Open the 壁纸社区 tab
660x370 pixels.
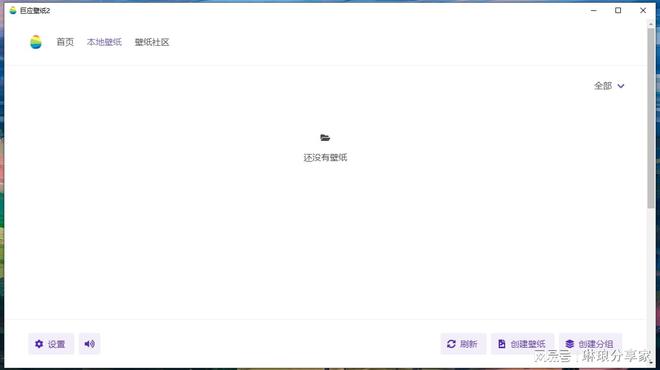coord(152,42)
